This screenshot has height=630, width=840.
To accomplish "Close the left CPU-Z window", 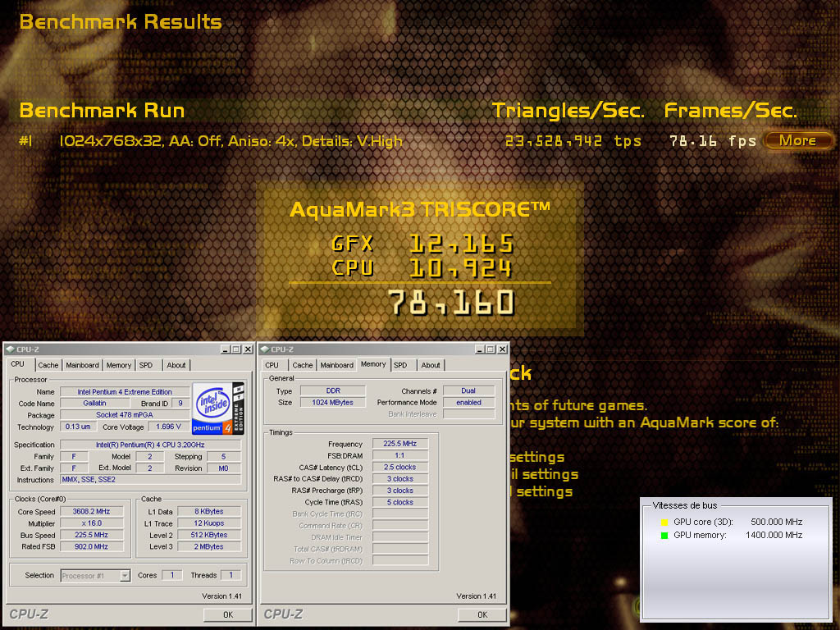I will [248, 349].
